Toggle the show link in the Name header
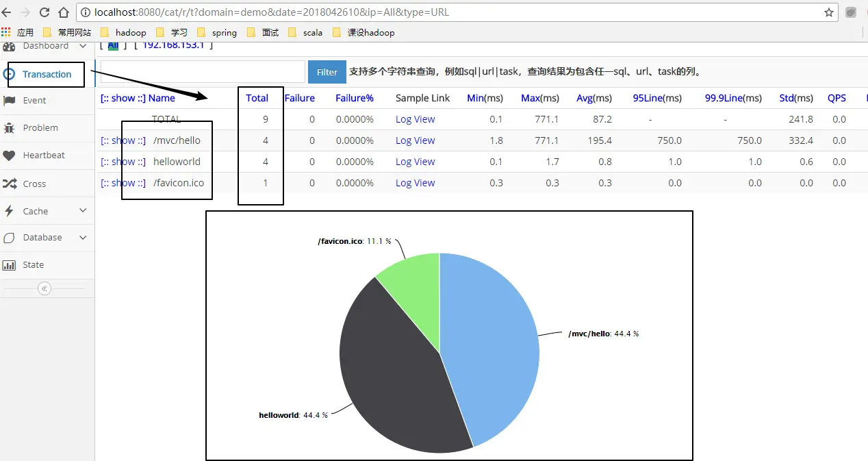 click(123, 98)
